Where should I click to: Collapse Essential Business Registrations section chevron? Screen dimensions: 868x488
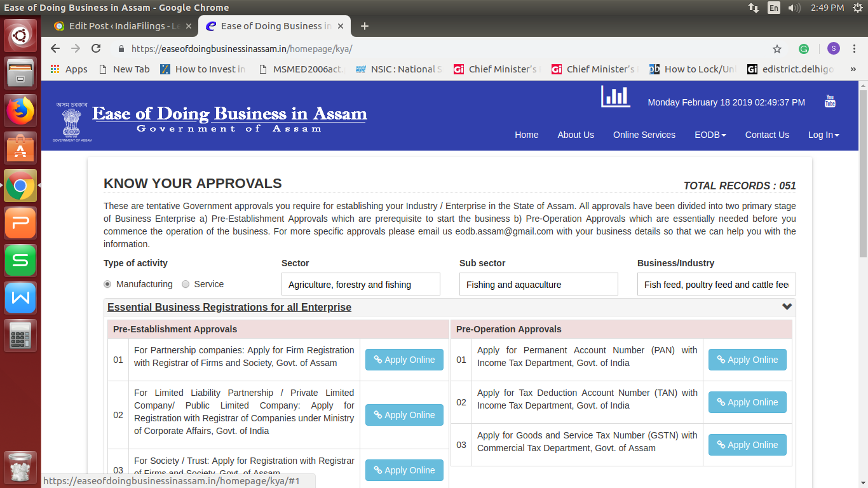tap(787, 306)
